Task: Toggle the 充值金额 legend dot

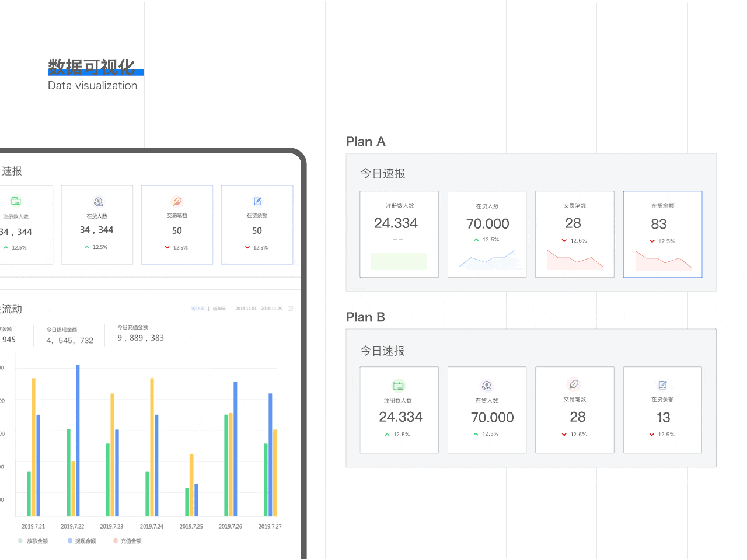Action: 116,541
